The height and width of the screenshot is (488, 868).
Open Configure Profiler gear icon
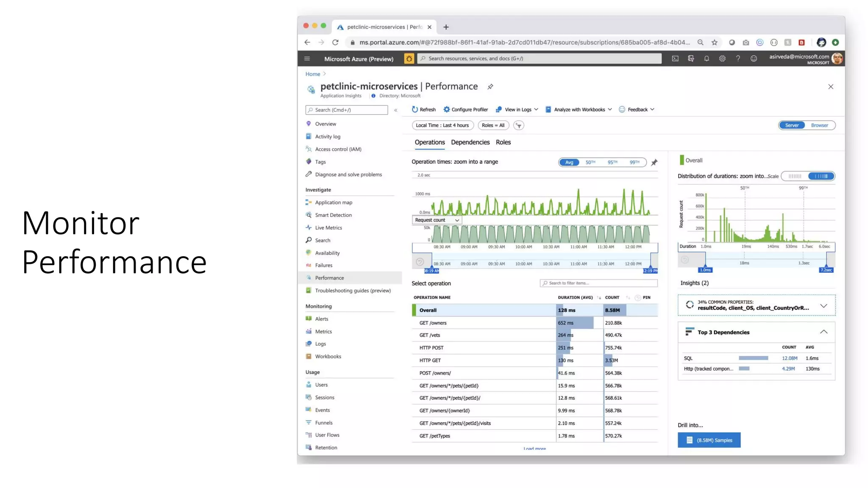tap(446, 109)
